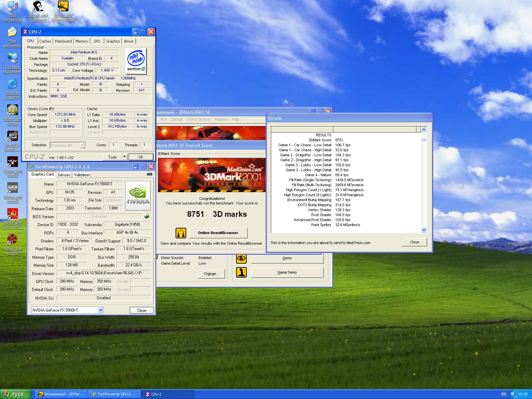Click the GPU-Z title bar icon
Screen dimensions: 532x399
point(31,167)
